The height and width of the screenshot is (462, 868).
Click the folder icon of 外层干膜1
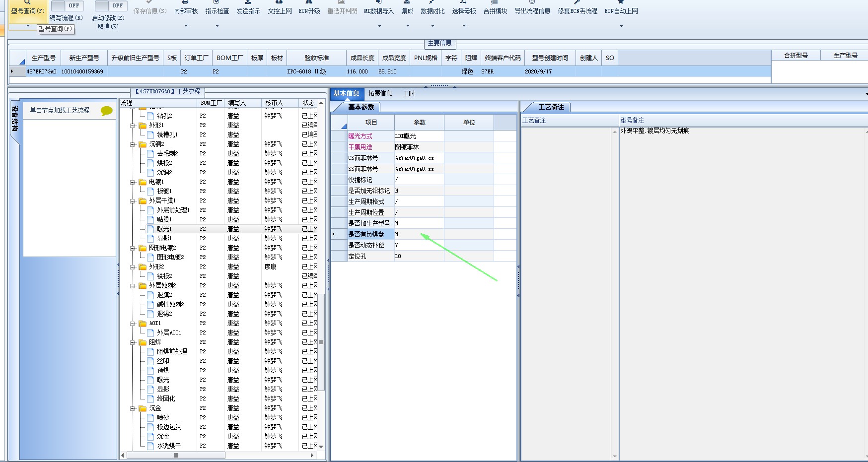(x=143, y=201)
